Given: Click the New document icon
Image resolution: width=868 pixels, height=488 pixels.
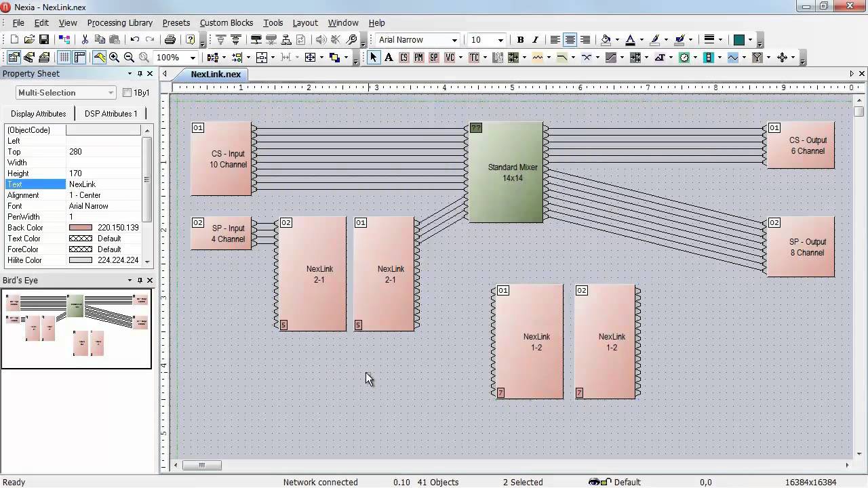Looking at the screenshot, I should coord(14,40).
